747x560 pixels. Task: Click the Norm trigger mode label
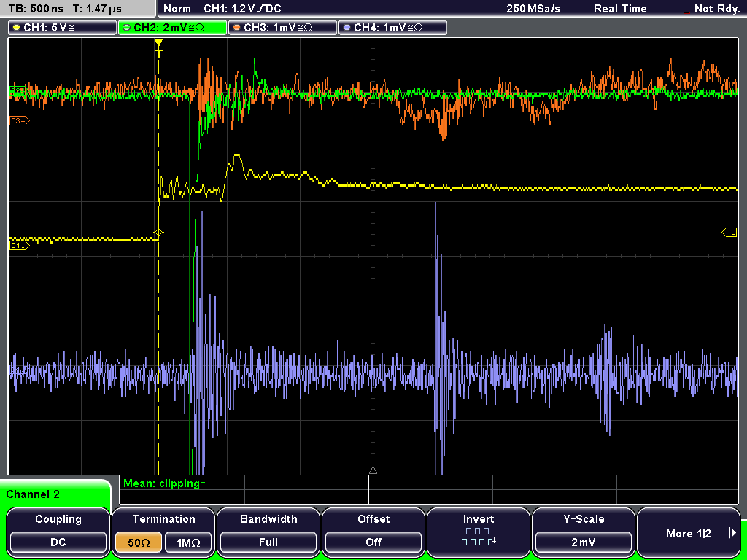177,9
